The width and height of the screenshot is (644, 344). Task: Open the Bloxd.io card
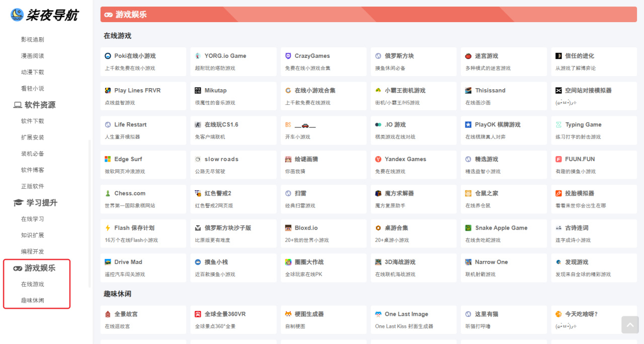pyautogui.click(x=324, y=233)
